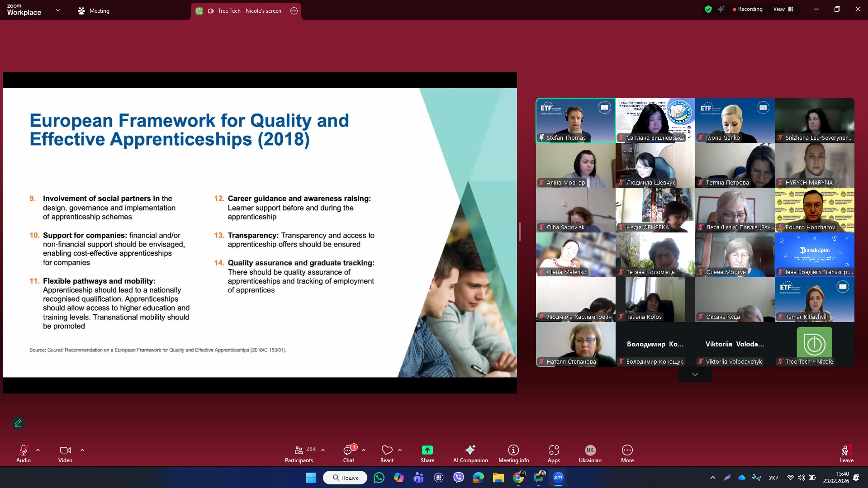Image resolution: width=868 pixels, height=488 pixels.
Task: Start sharing with the Share button
Action: [427, 454]
